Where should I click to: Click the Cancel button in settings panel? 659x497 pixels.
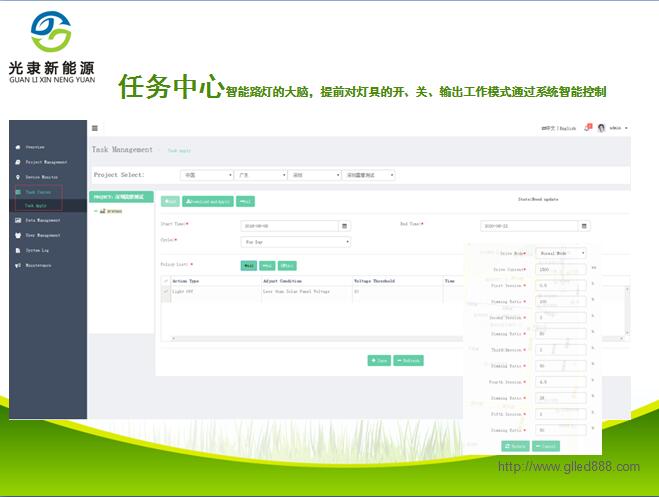[546, 446]
